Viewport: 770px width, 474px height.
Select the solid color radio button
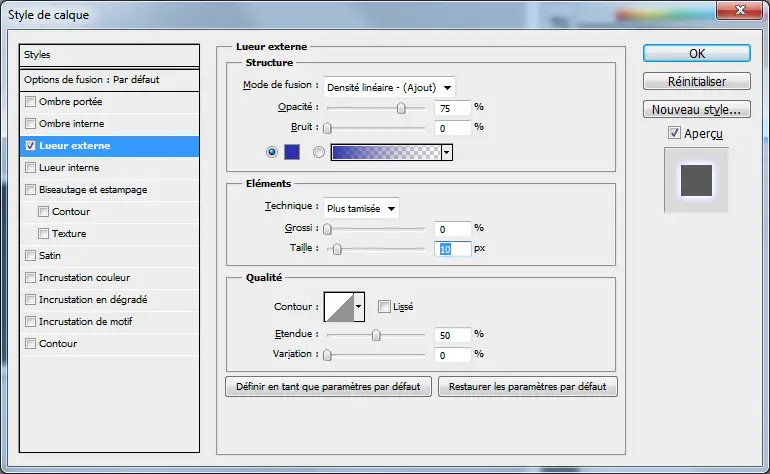(272, 152)
